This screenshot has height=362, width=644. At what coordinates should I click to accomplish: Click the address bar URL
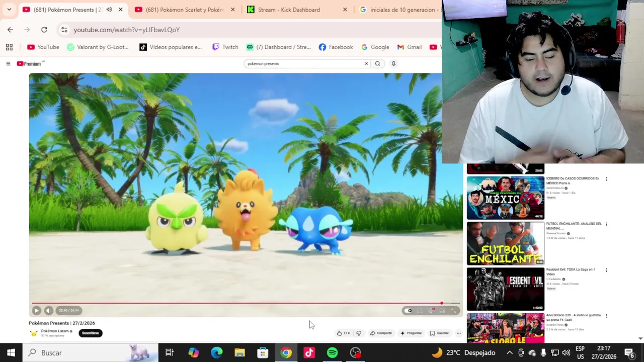[127, 30]
